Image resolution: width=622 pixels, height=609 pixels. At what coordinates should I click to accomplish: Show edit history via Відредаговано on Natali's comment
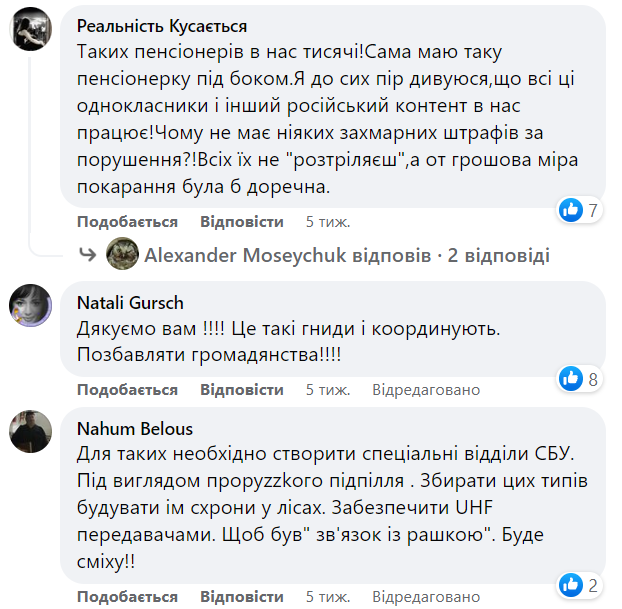[426, 390]
